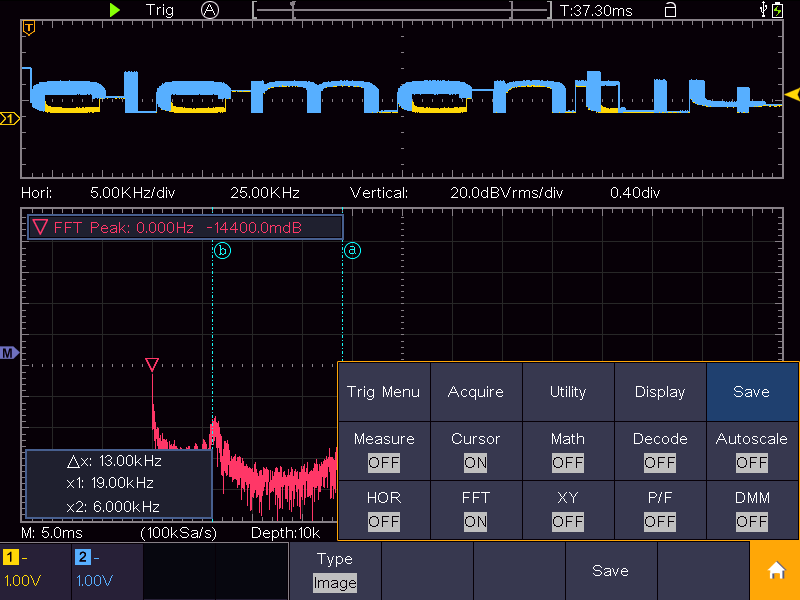Tap the T:37.30ms trigger time readout
Screen dimensions: 800x600
(x=596, y=10)
